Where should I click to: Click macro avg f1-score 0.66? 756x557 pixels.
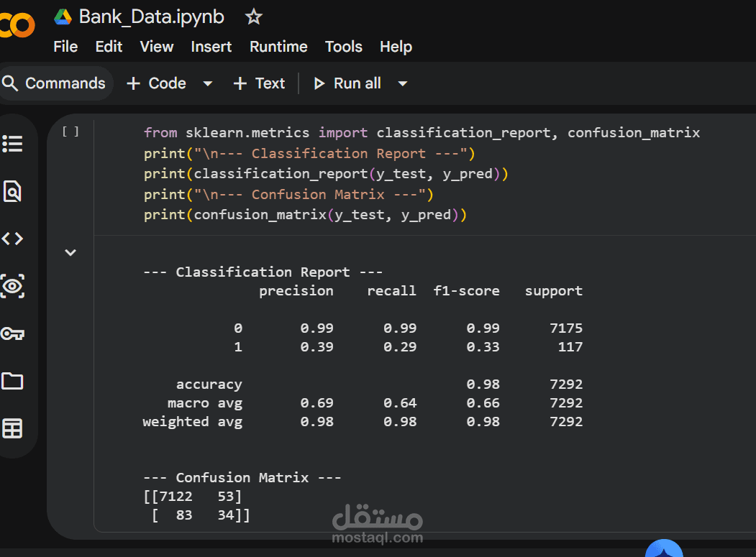tap(483, 402)
